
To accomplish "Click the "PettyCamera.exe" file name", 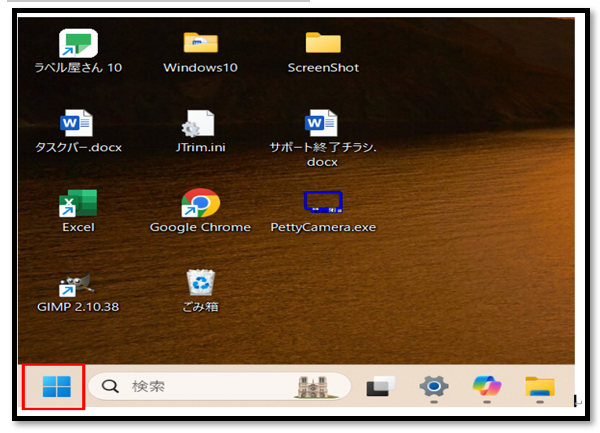I will coord(323,227).
